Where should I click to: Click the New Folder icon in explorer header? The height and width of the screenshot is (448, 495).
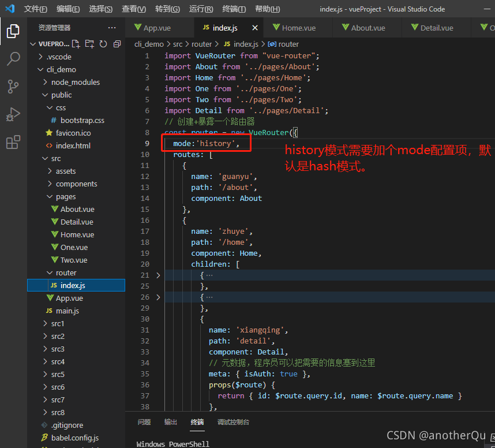[89, 44]
